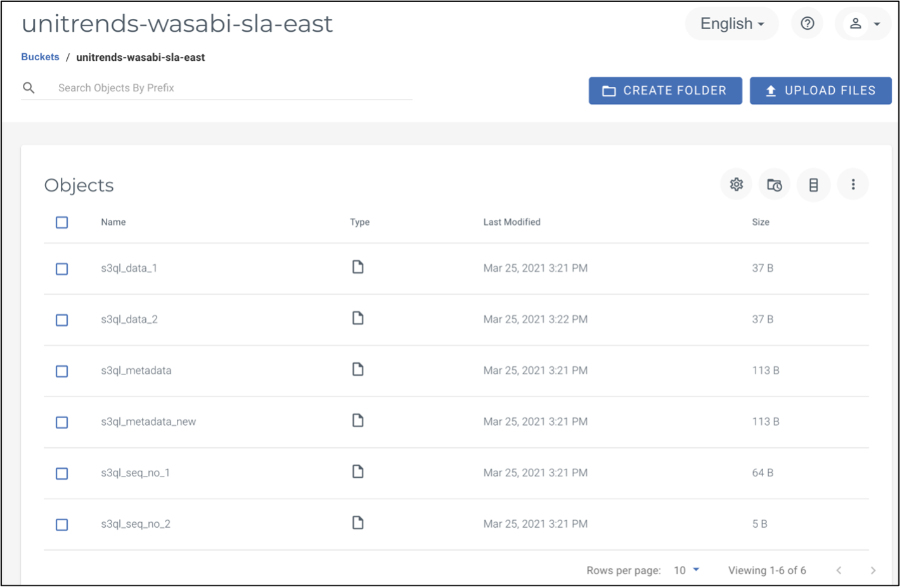Screen dimensions: 902x588
Task: Go to the previous page arrow
Action: click(839, 570)
